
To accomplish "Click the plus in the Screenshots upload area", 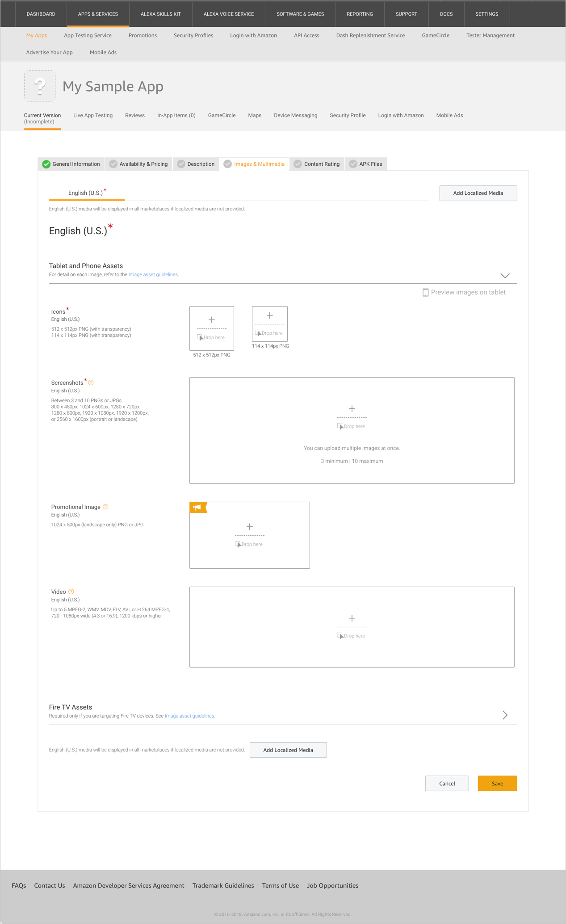I will click(352, 409).
